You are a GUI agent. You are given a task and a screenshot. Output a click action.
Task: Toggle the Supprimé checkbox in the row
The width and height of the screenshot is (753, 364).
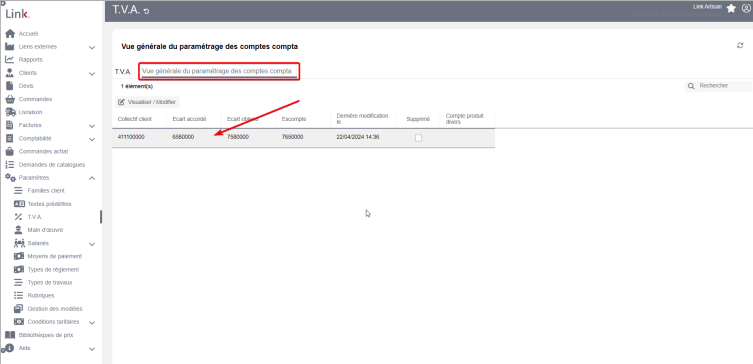[x=418, y=138]
